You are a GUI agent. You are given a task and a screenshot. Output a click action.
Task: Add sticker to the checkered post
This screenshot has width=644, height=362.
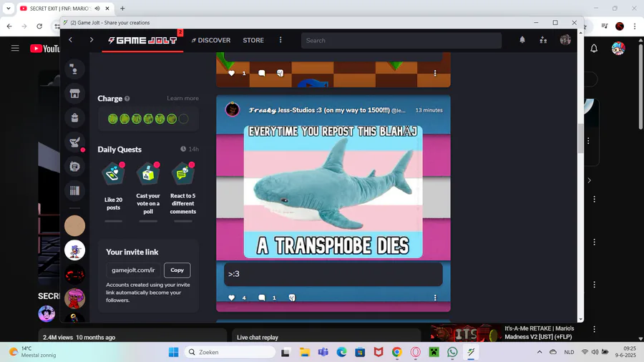pyautogui.click(x=280, y=73)
